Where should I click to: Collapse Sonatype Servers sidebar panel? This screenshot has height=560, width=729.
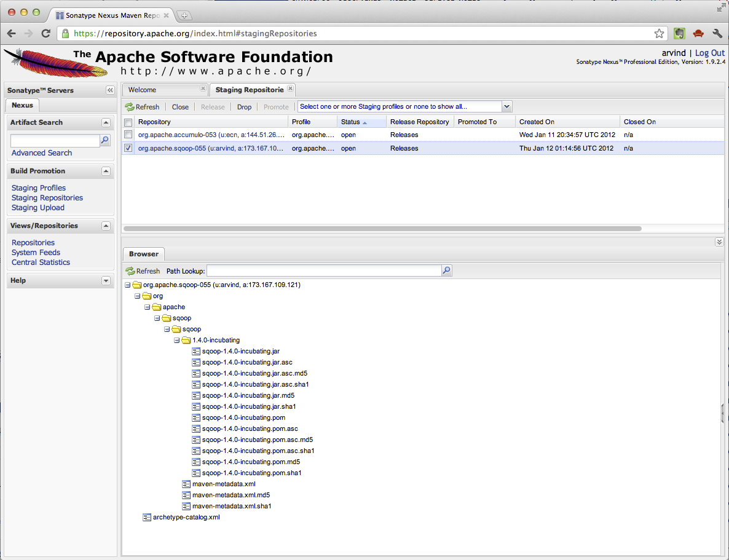tap(110, 90)
